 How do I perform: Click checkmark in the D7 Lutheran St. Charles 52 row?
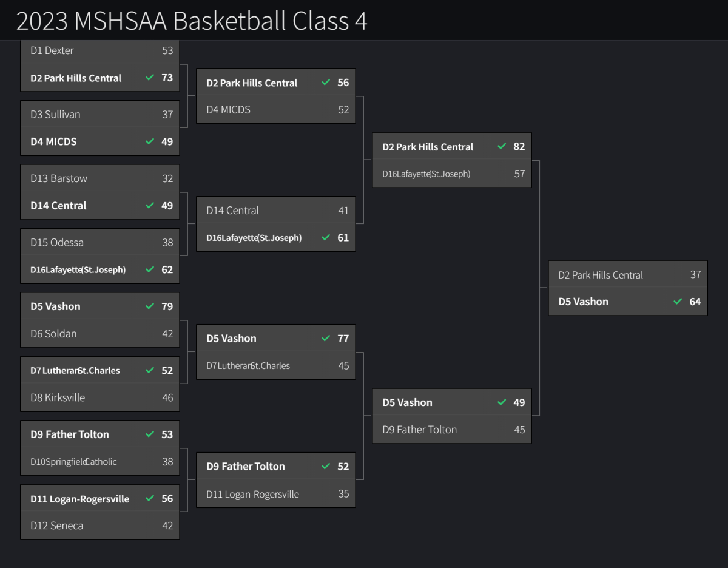[150, 370]
